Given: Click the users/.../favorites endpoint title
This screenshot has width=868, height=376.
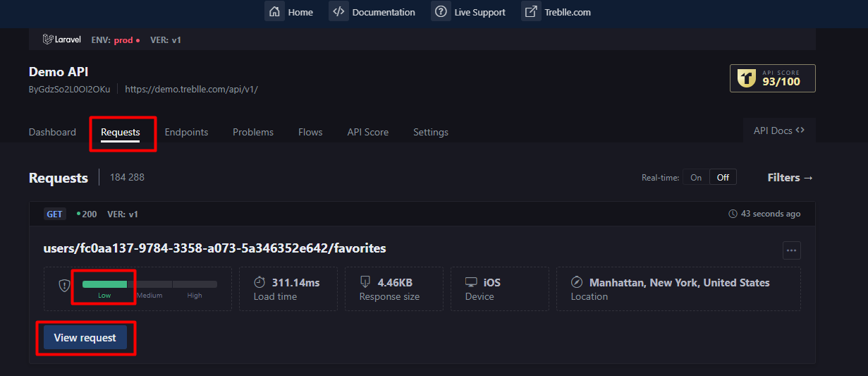Looking at the screenshot, I should (215, 248).
